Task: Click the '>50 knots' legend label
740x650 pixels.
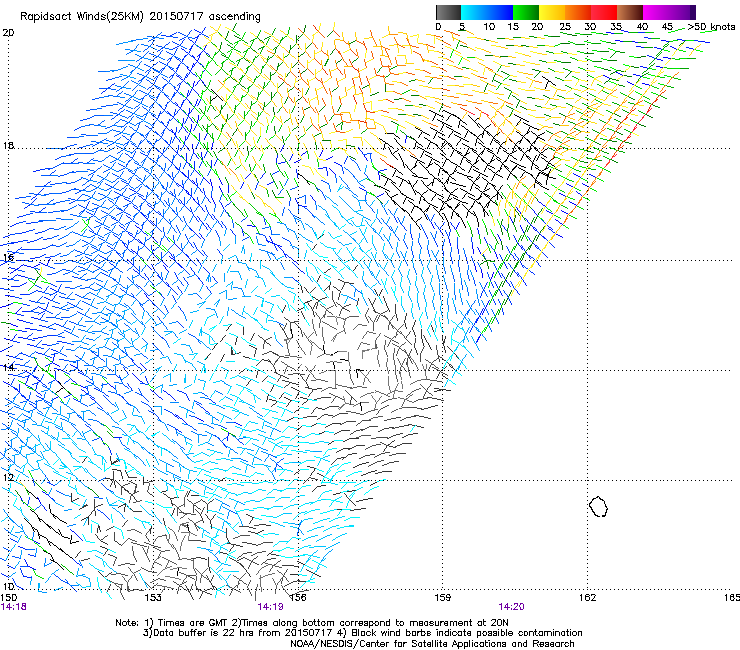Action: tap(711, 27)
